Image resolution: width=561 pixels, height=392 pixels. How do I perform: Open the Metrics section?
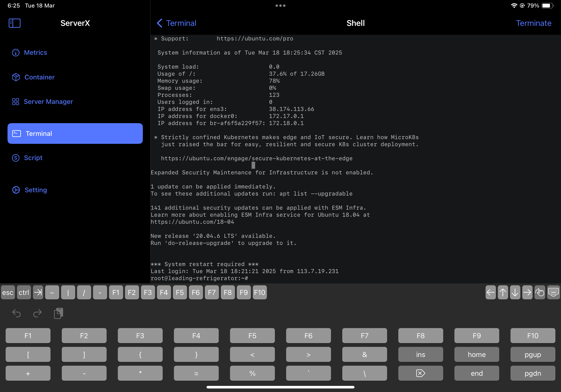(30, 53)
